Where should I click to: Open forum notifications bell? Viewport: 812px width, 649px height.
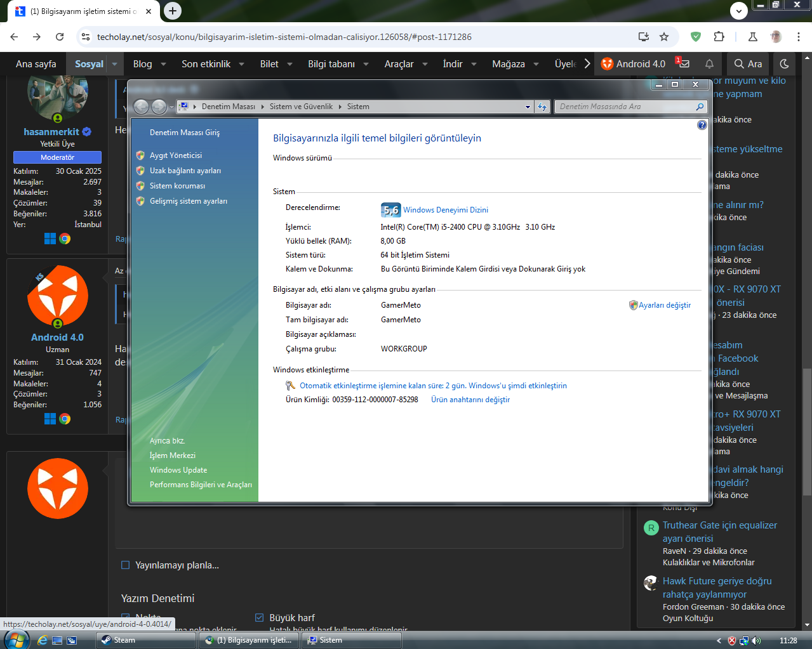[709, 63]
